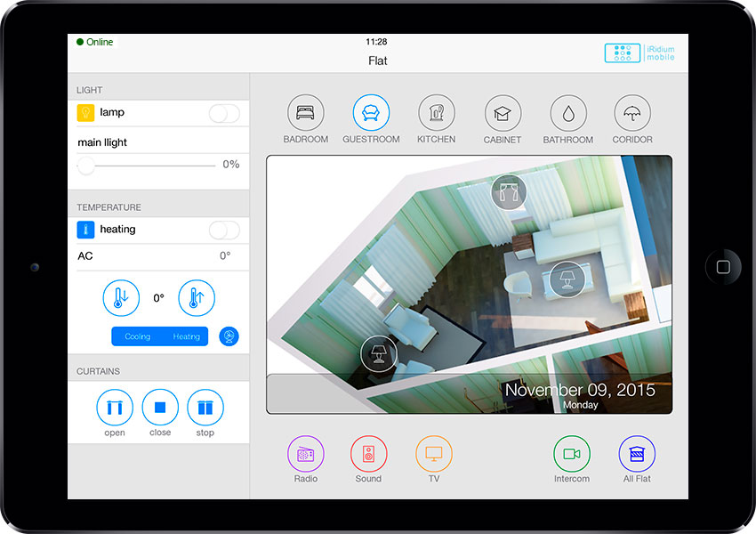Click the blue fan icon
Image resolution: width=756 pixels, height=534 pixels.
[229, 336]
